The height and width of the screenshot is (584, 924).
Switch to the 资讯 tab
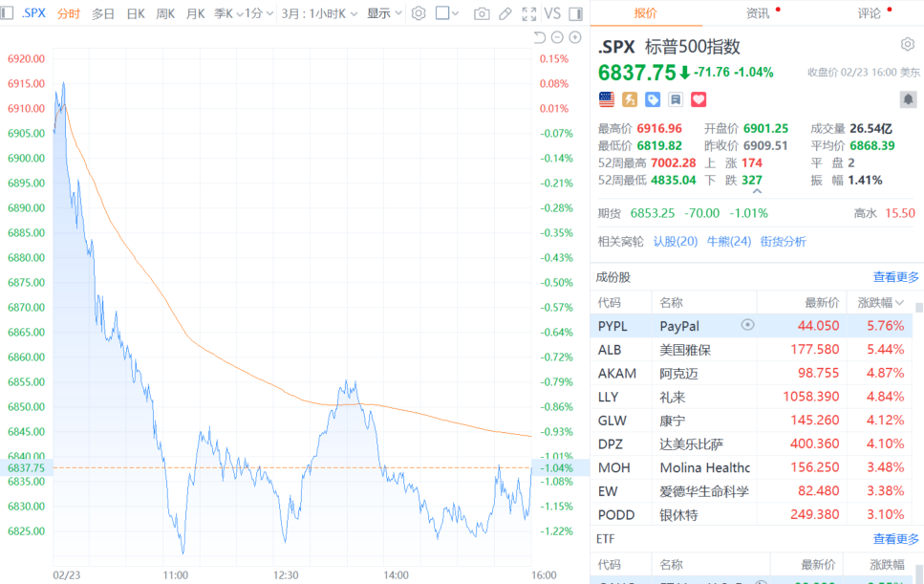tap(758, 13)
